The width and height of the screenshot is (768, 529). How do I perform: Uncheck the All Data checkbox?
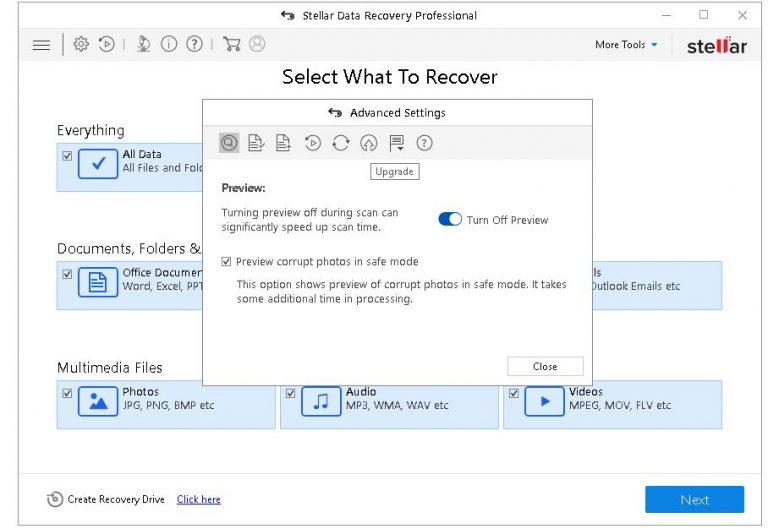(x=67, y=156)
